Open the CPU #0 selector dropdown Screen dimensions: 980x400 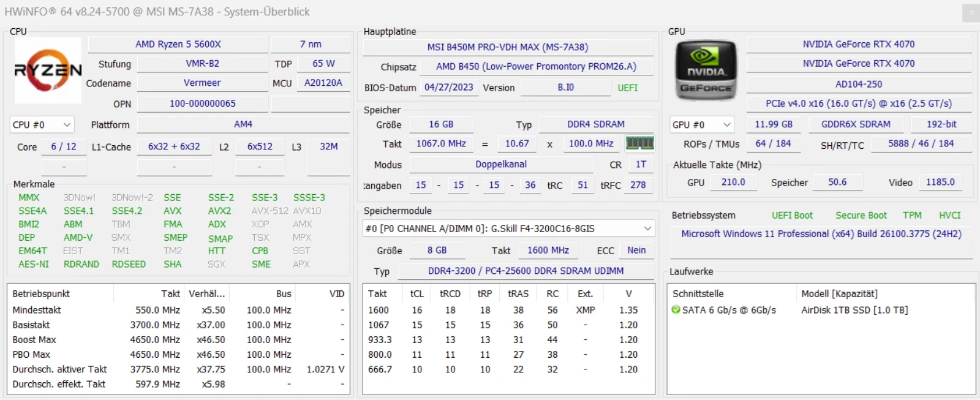click(42, 125)
